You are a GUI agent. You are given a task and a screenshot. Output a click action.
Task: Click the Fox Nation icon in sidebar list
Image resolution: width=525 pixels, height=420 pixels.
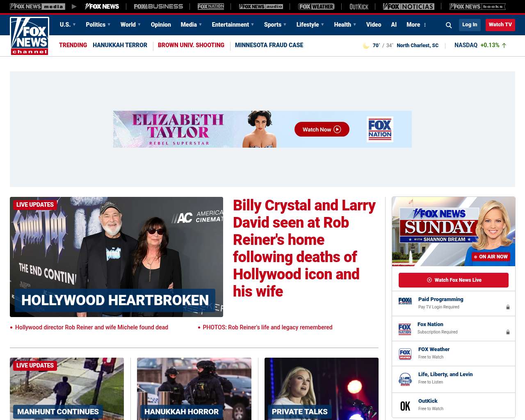405,329
